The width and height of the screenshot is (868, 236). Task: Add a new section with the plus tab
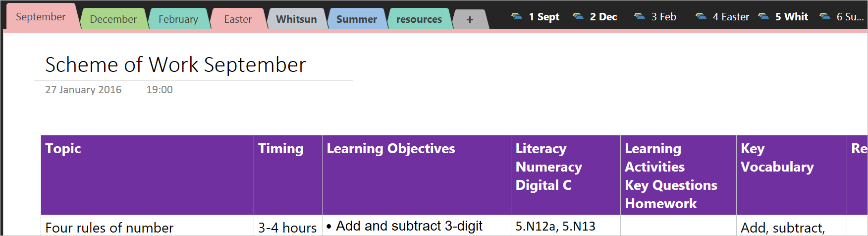coord(470,19)
